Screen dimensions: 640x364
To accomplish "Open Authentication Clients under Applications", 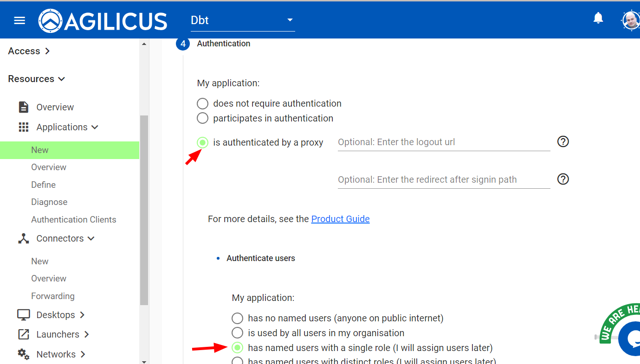I will pyautogui.click(x=73, y=220).
